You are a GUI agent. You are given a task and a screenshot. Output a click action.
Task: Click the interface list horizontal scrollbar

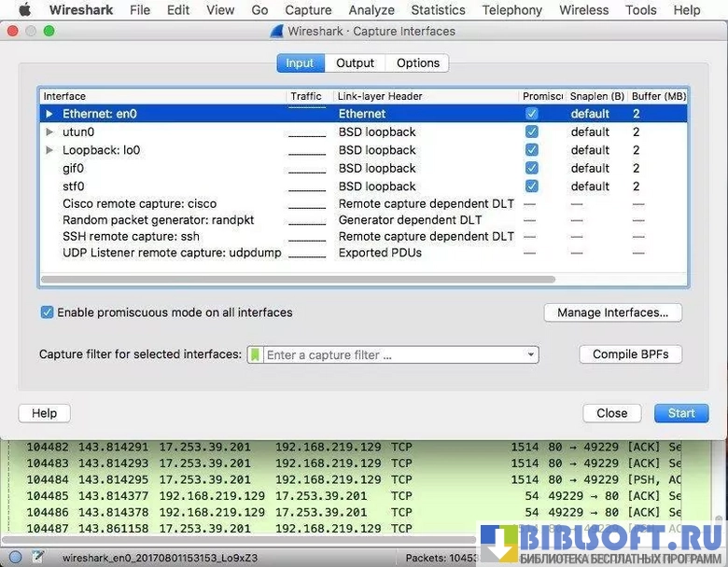coord(299,279)
